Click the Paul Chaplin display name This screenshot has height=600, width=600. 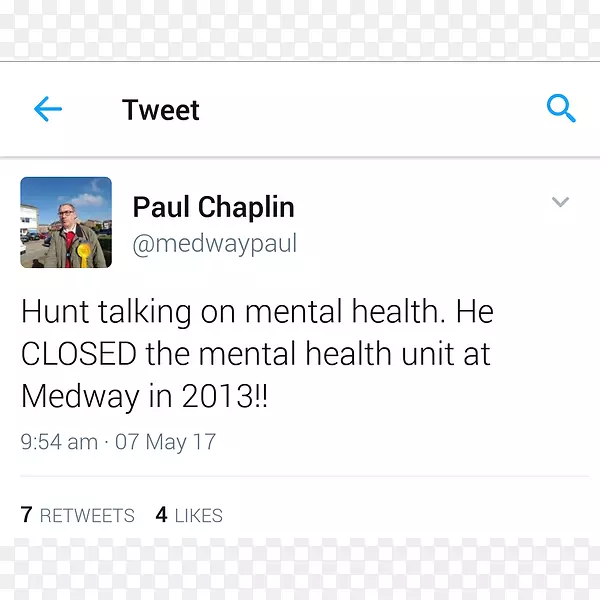click(214, 207)
